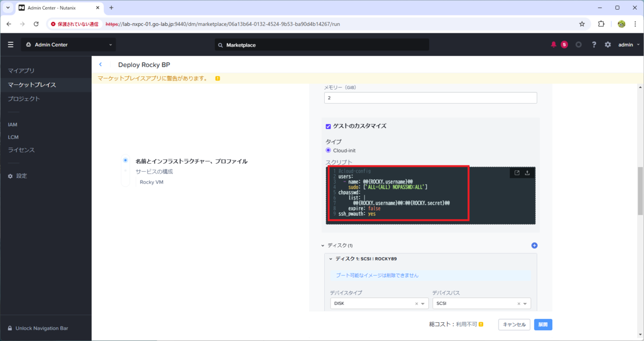The image size is (644, 341).
Task: Open IAM in the sidebar
Action: coord(12,124)
